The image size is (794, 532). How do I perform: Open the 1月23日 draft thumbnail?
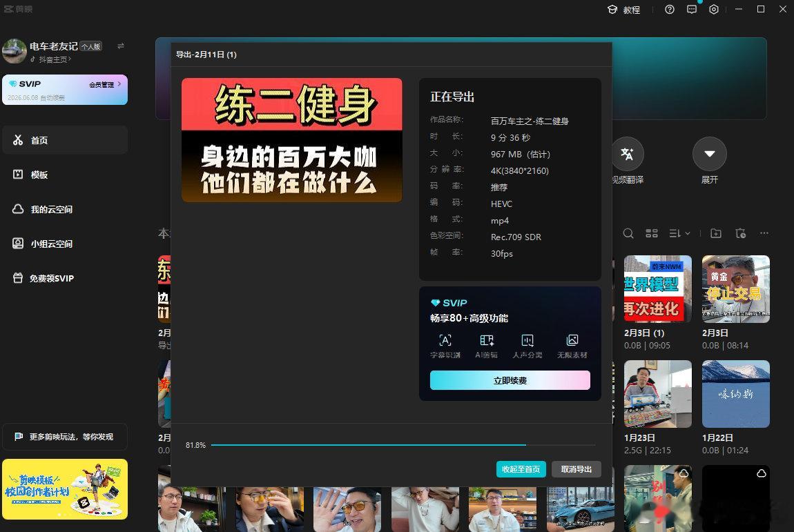[657, 393]
